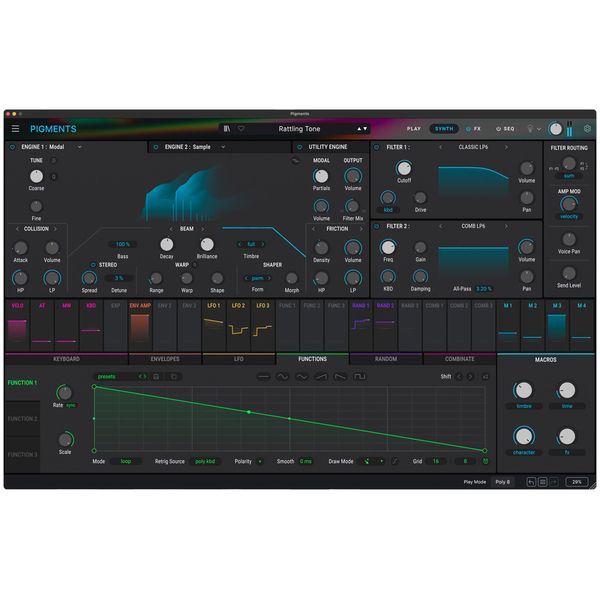
Task: Open the function Mode loop dropdown
Action: pos(126,461)
